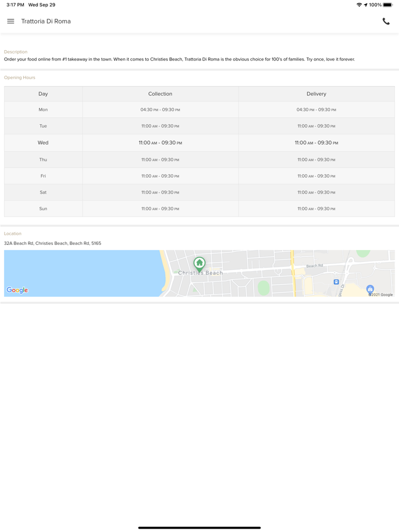Viewport: 399px width, 532px height.
Task: Click the Tue row label
Action: point(43,126)
